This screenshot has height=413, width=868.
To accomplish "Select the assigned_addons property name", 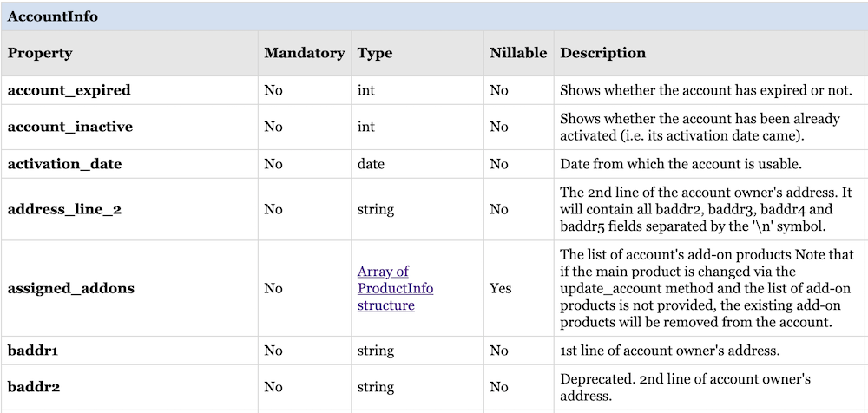I will (x=71, y=288).
